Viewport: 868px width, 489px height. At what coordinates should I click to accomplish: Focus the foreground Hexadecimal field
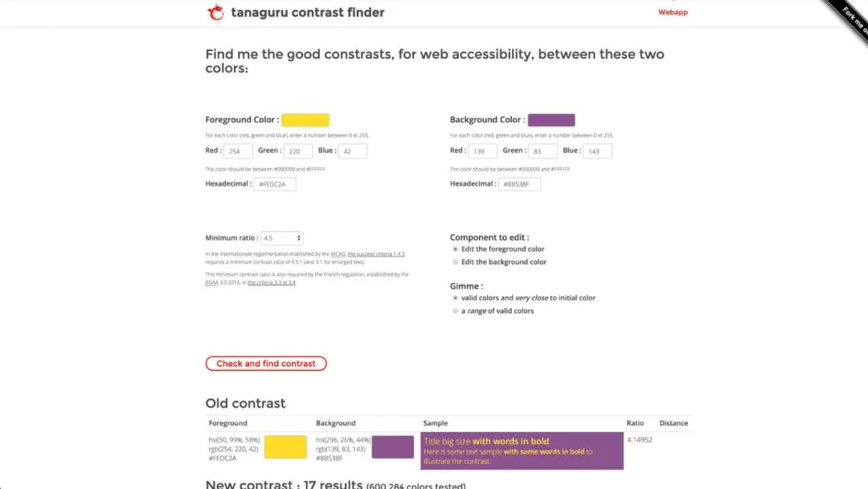click(x=275, y=184)
